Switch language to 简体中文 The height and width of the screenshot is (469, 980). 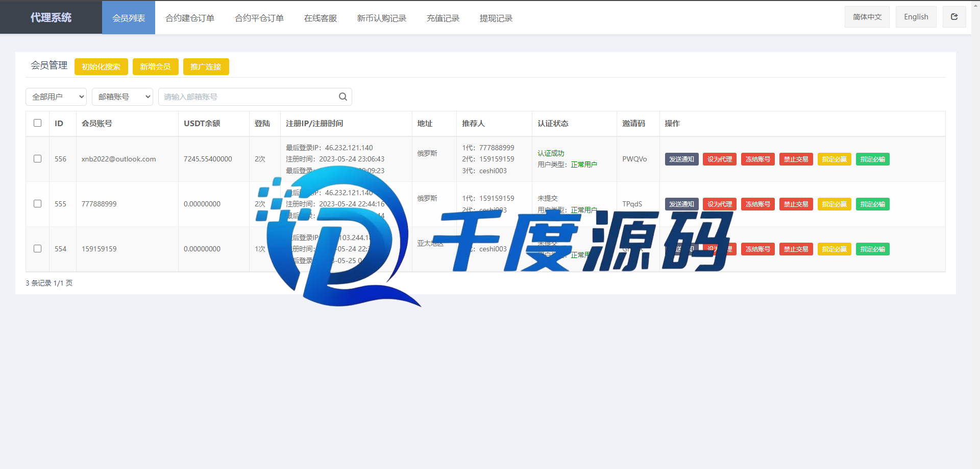point(867,17)
